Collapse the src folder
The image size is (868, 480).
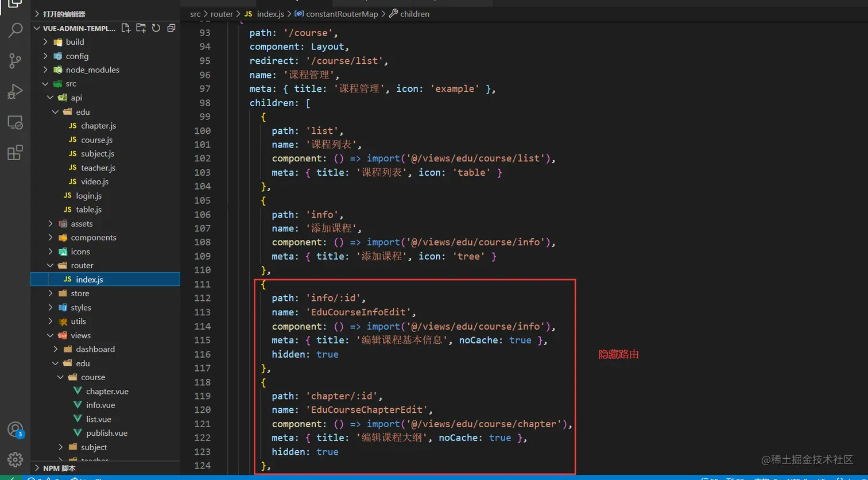105,84
